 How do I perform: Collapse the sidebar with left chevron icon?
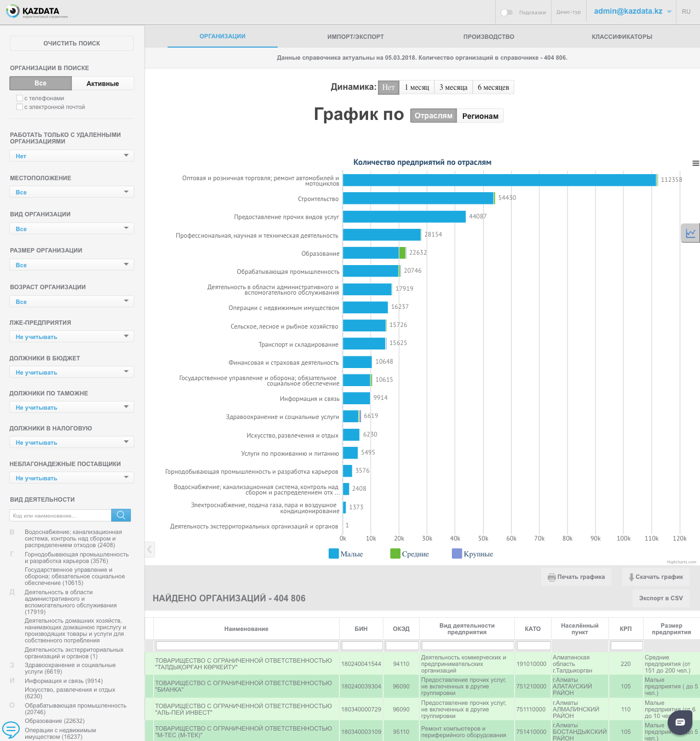[x=150, y=549]
